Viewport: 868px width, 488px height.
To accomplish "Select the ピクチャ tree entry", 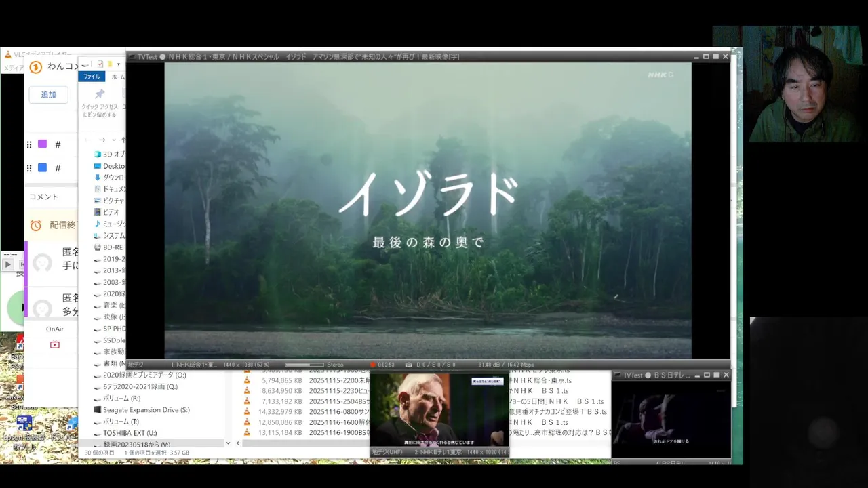I will (x=109, y=201).
